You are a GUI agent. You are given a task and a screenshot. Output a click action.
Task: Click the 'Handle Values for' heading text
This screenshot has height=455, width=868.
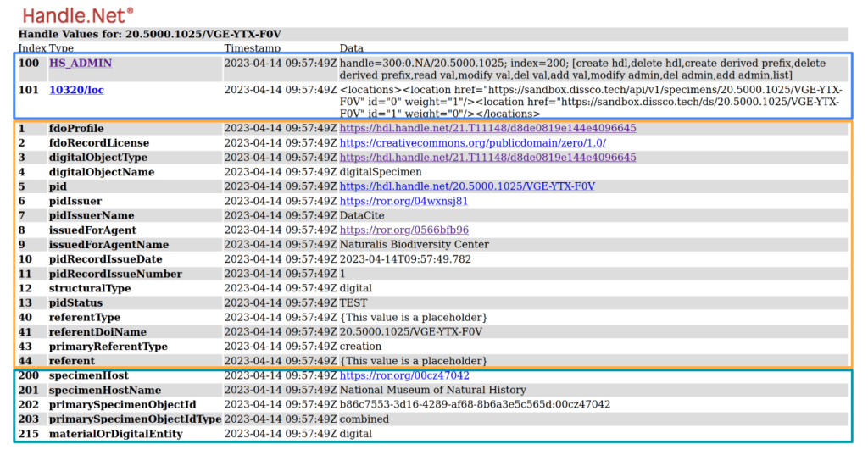149,34
